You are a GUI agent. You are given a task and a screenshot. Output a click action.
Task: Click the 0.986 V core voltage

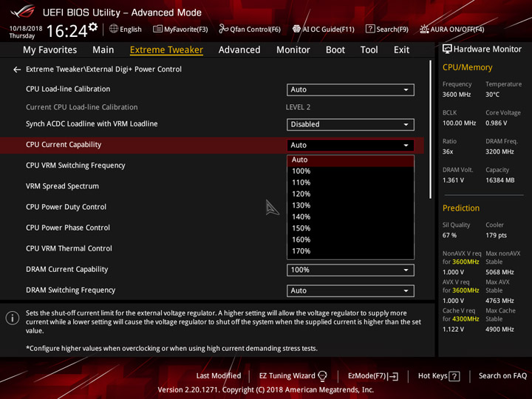(x=496, y=123)
